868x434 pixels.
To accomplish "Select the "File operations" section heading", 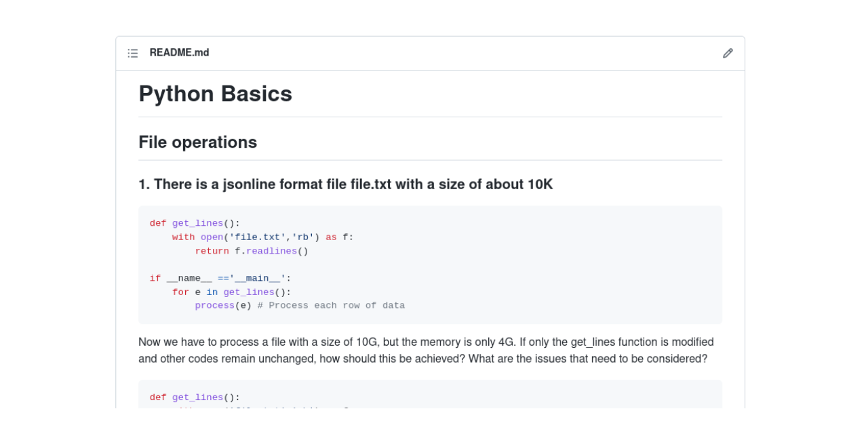I will pyautogui.click(x=197, y=142).
